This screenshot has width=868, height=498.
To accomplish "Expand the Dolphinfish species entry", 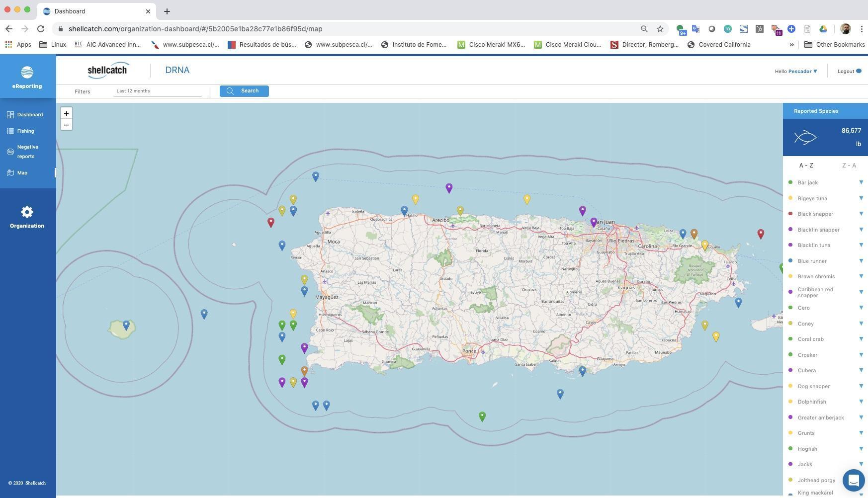I will [x=861, y=402].
